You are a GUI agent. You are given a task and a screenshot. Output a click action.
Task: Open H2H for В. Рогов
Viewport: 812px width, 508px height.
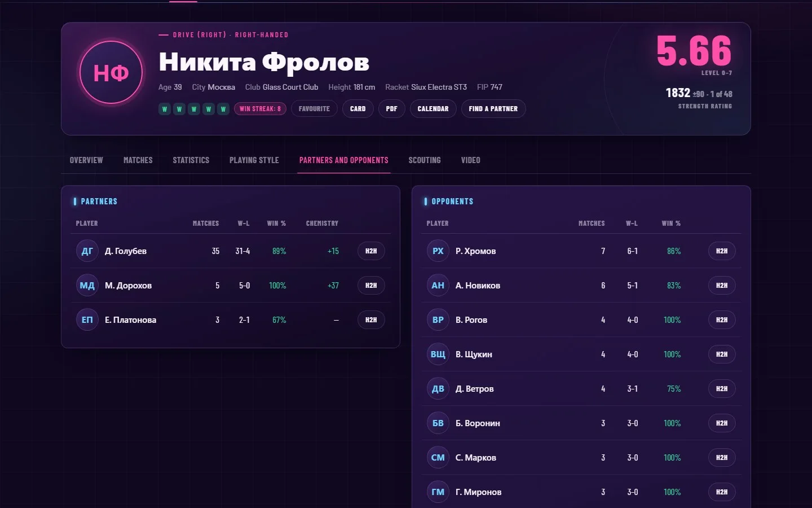(722, 320)
